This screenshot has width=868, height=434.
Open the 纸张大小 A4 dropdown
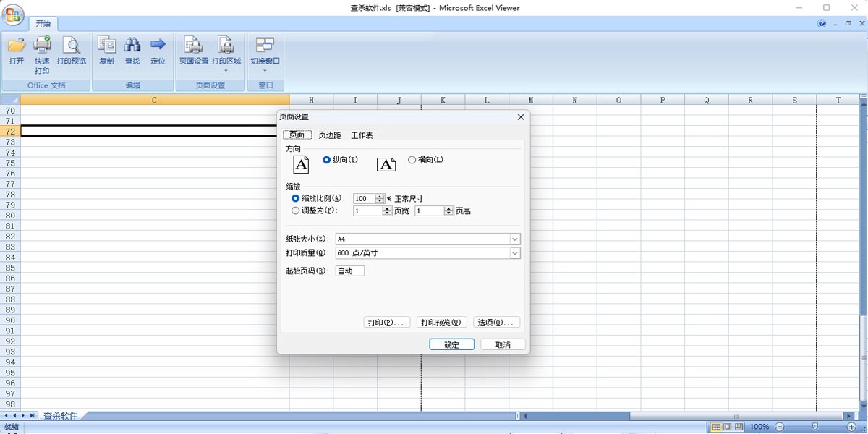tap(515, 239)
